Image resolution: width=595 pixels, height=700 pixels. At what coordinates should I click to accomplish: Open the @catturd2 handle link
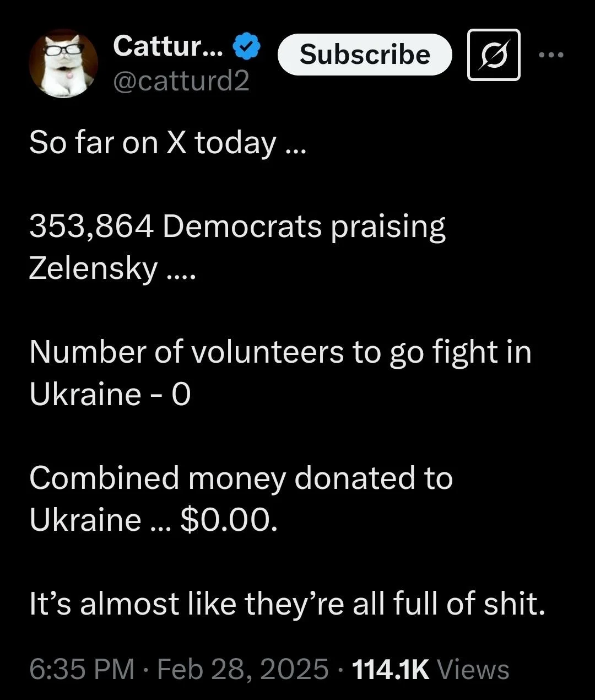pyautogui.click(x=181, y=81)
